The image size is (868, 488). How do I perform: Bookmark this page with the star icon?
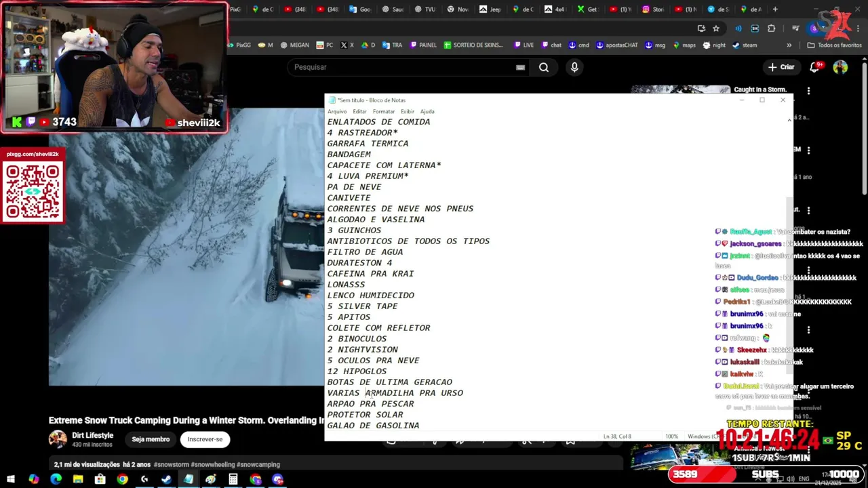(x=716, y=28)
